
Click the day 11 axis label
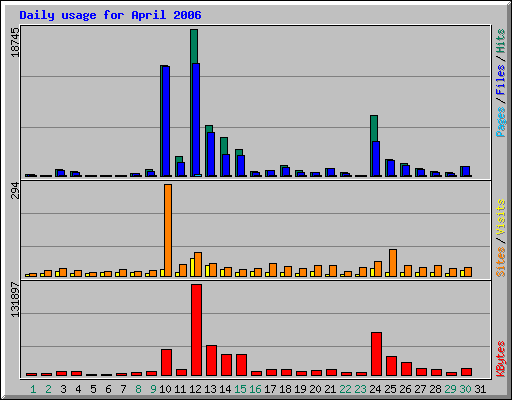click(180, 389)
